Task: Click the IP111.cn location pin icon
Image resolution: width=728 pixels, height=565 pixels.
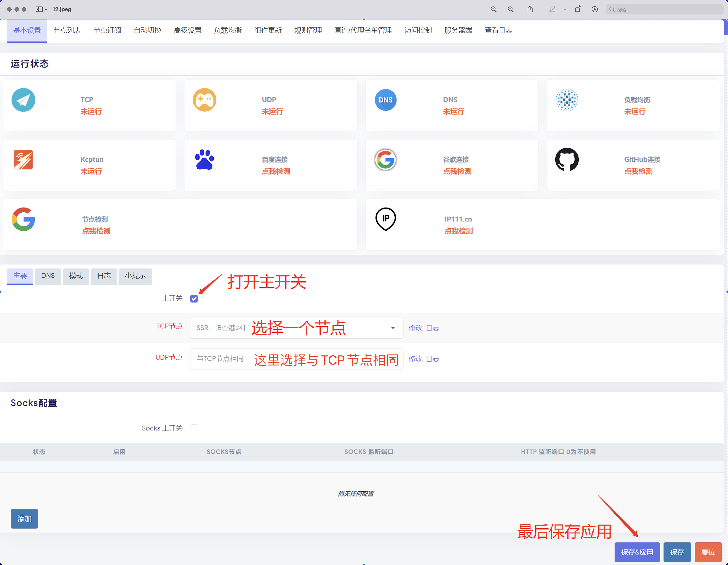Action: point(385,219)
